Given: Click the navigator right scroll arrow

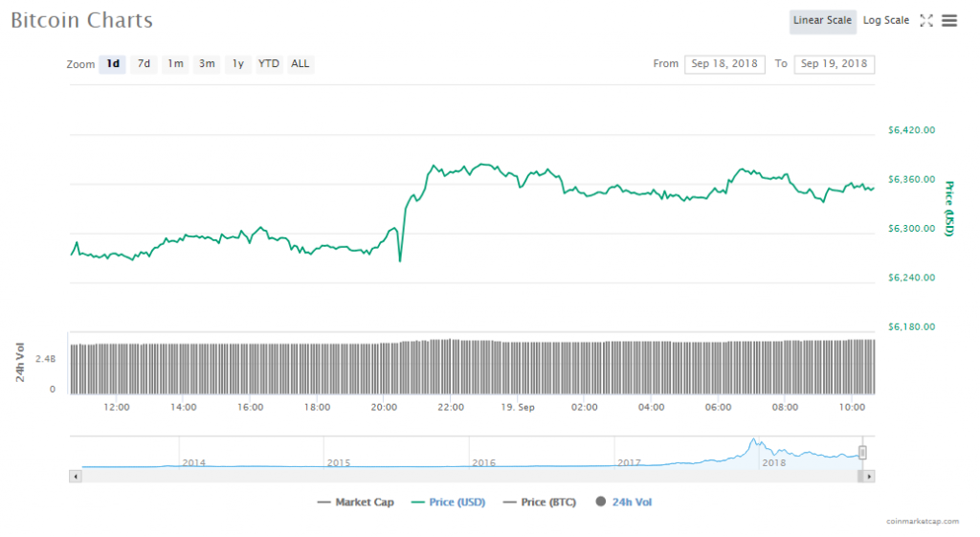Looking at the screenshot, I should [x=869, y=476].
